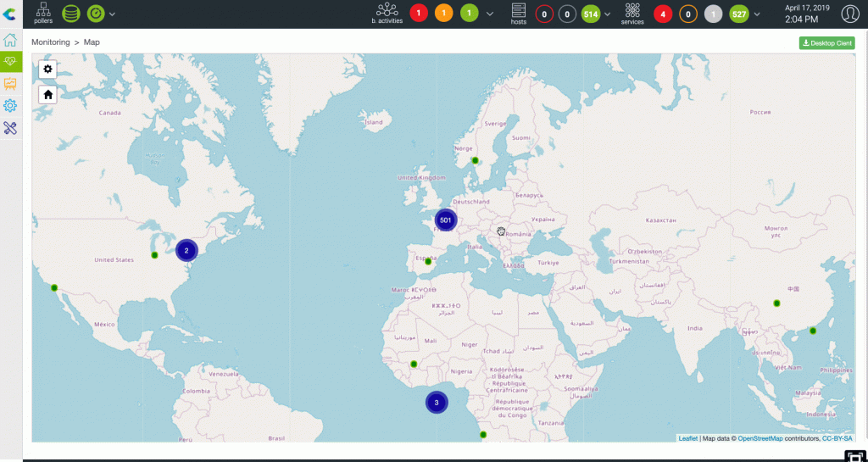This screenshot has width=868, height=462.
Task: Select the green marker in central China
Action: point(776,303)
